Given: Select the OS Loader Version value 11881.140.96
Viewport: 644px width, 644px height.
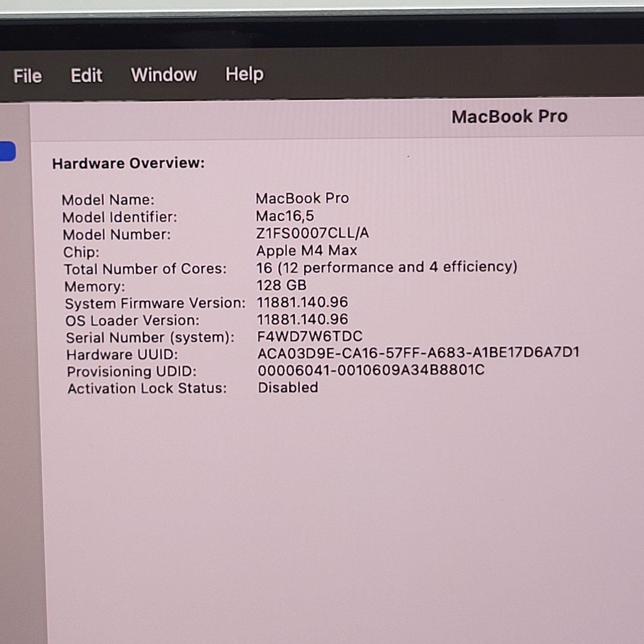Looking at the screenshot, I should point(302,319).
